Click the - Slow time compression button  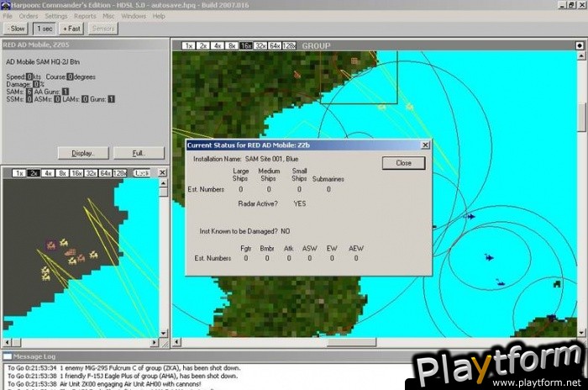pyautogui.click(x=16, y=29)
